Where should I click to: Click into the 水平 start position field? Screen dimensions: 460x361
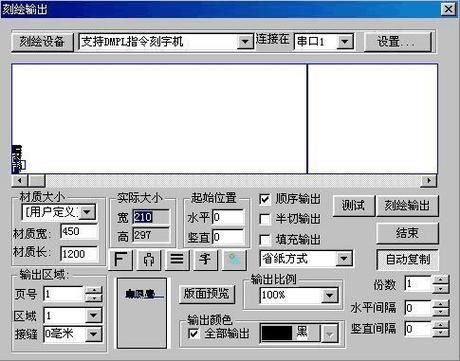228,217
